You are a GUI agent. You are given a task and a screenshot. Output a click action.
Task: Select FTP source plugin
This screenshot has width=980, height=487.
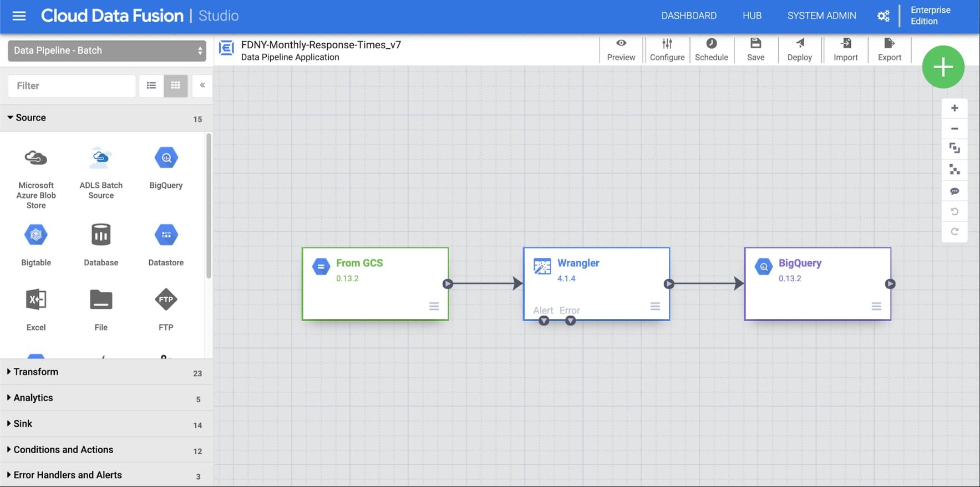pos(166,310)
